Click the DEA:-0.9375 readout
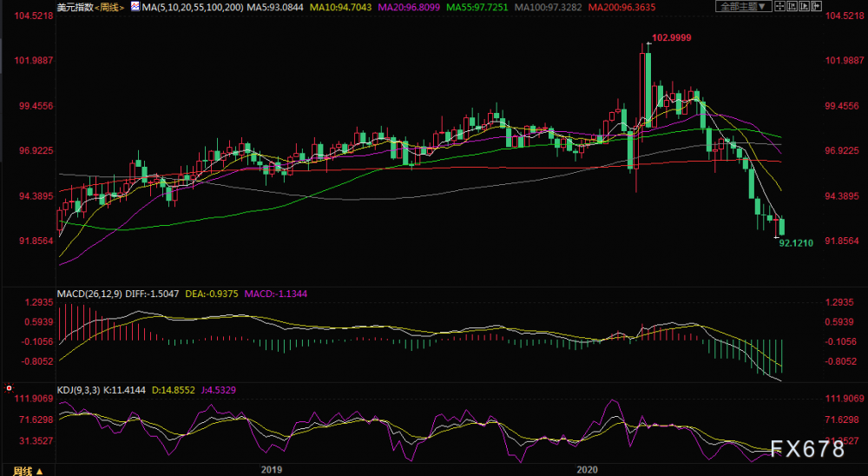This screenshot has width=868, height=476. pyautogui.click(x=212, y=294)
